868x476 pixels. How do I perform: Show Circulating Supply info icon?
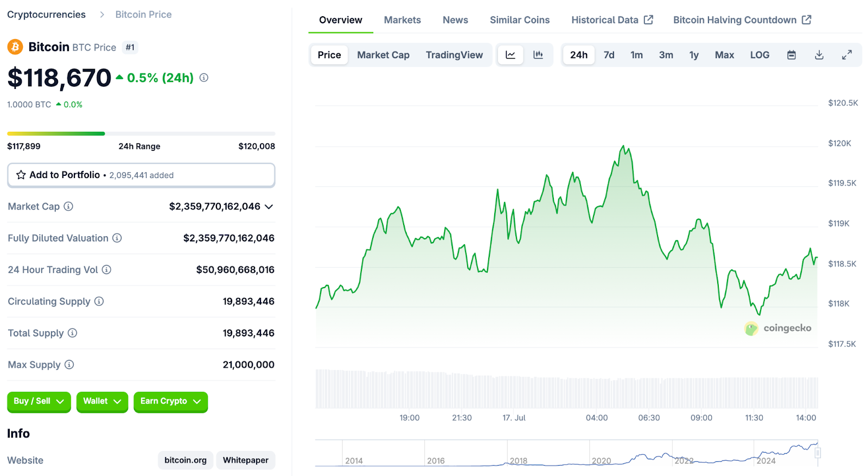(99, 301)
